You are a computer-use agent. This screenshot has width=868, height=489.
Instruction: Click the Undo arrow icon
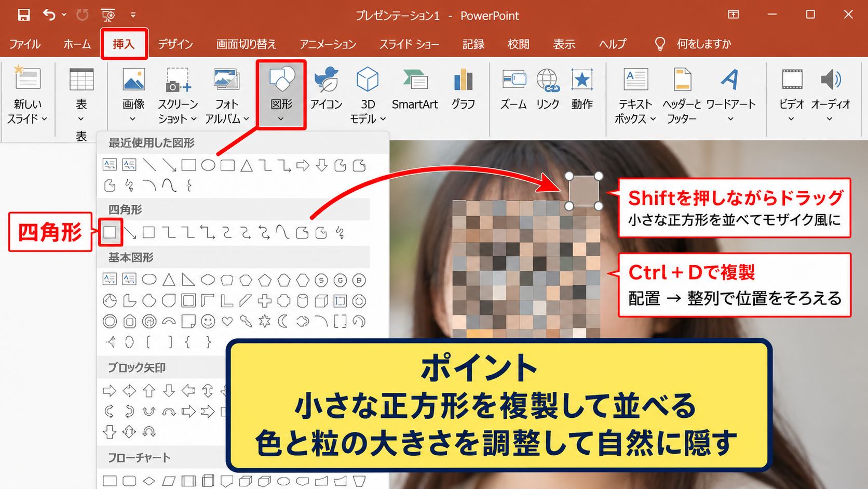(x=49, y=15)
